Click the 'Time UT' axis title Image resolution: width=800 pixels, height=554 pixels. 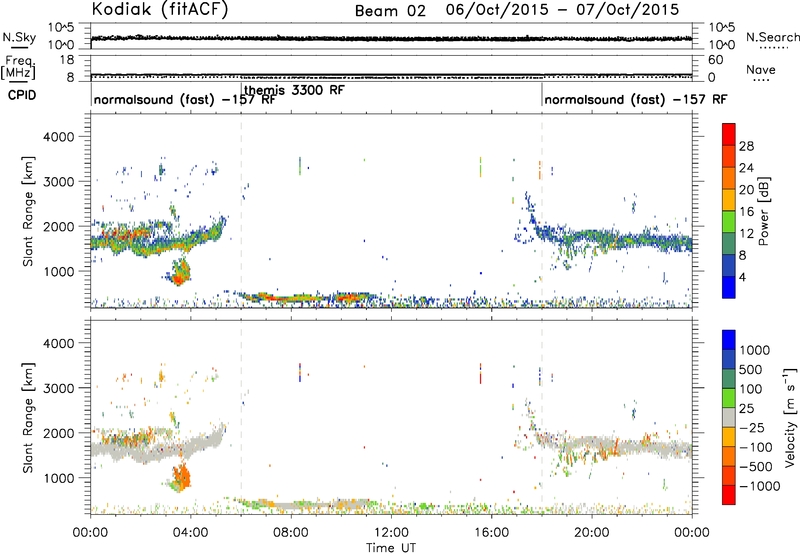[x=391, y=547]
